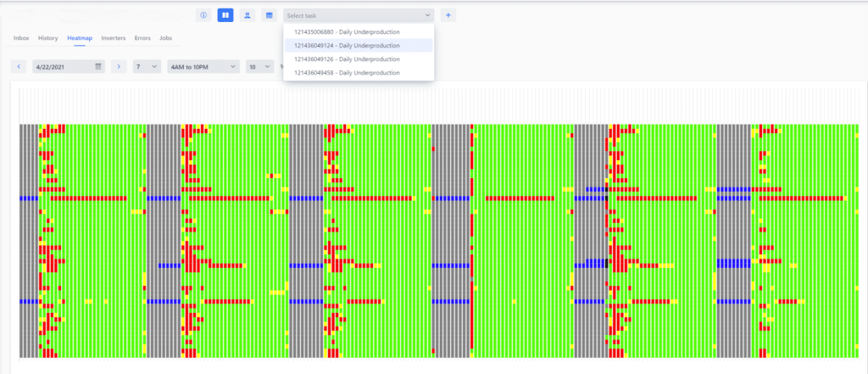Click the info circle icon

coord(203,15)
